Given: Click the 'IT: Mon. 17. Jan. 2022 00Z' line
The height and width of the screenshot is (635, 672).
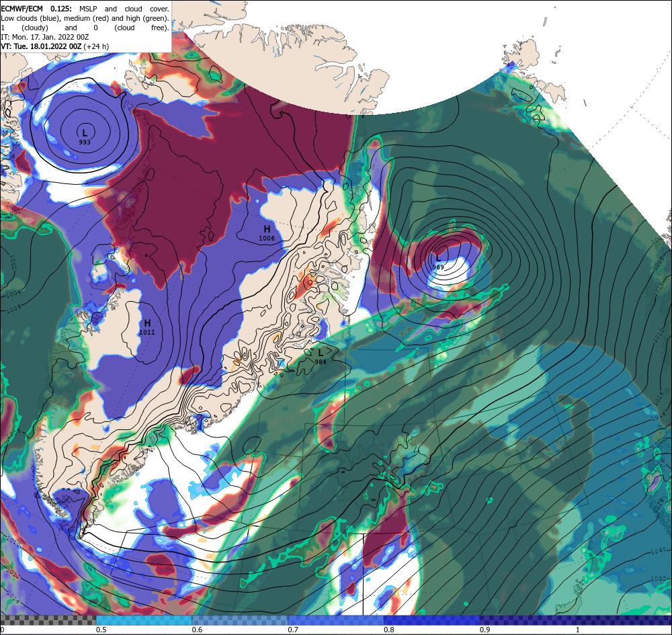Looking at the screenshot, I should click(44, 37).
